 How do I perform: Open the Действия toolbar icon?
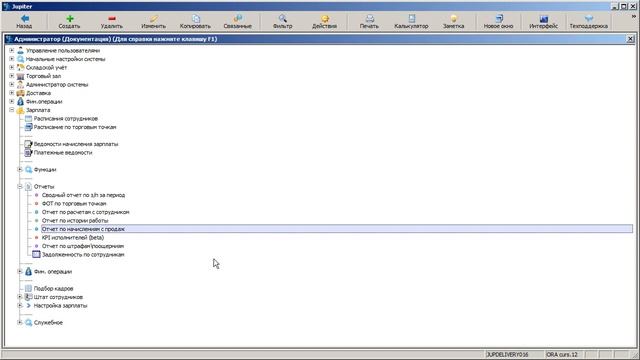(325, 18)
